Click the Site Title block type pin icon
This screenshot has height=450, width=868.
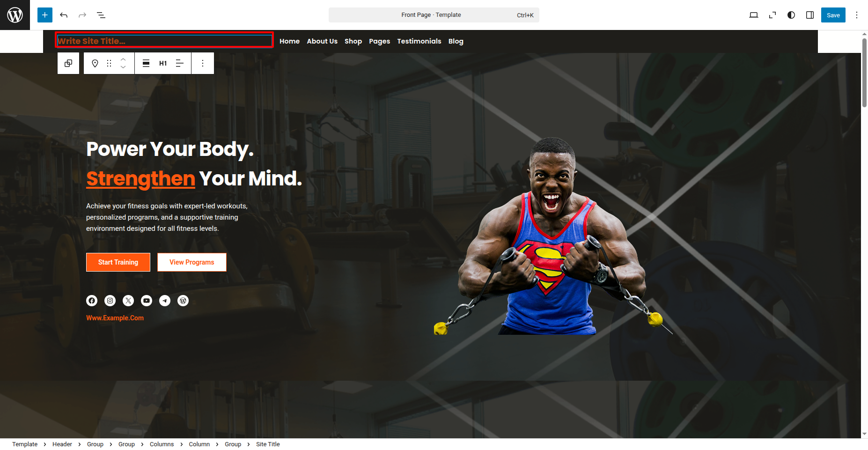[95, 63]
